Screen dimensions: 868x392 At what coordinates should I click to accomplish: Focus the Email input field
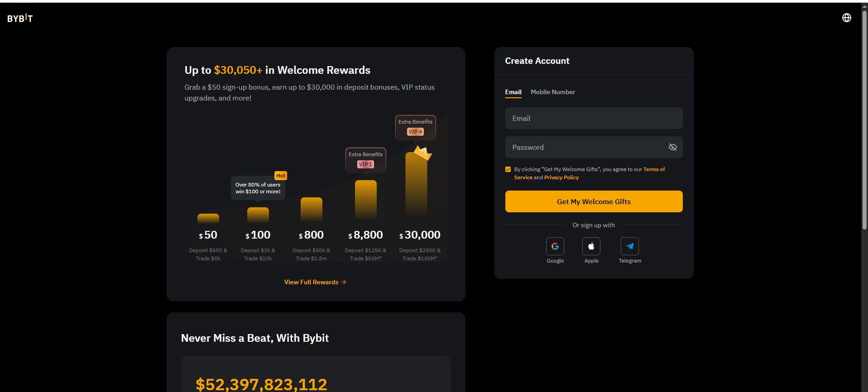(594, 118)
